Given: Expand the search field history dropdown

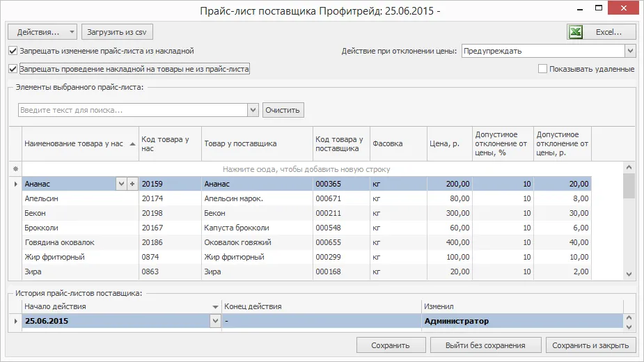Looking at the screenshot, I should [253, 110].
